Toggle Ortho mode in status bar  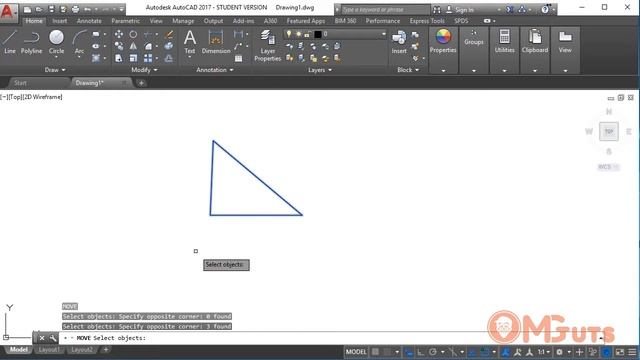pos(420,352)
